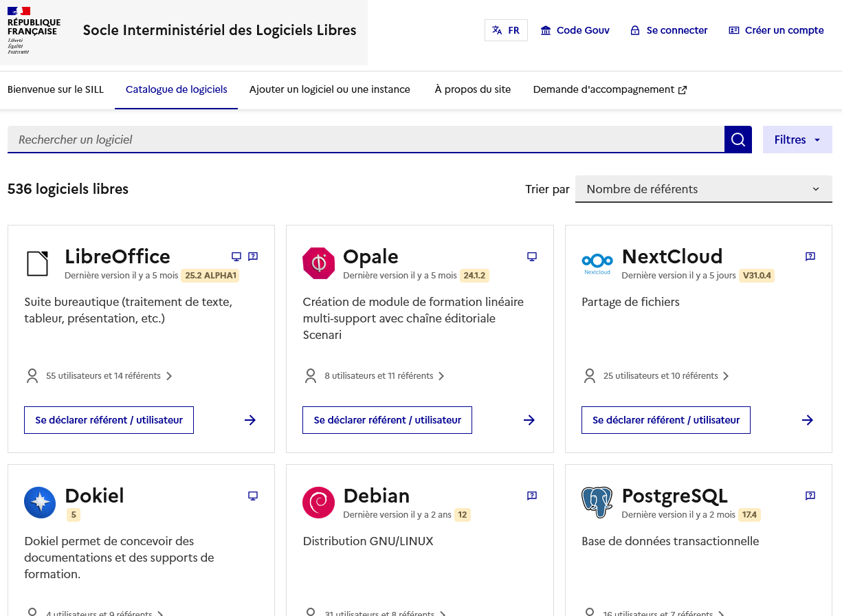
Task: Click Opale's desktop computer icon
Action: click(531, 256)
